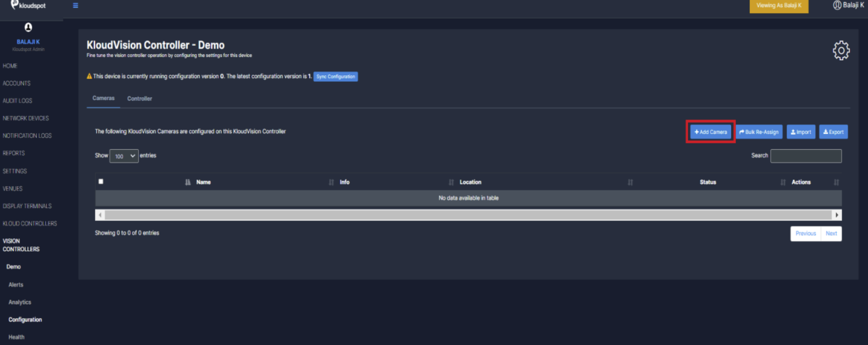Click the Viewing As Balaji K button
868x345 pixels.
point(779,6)
